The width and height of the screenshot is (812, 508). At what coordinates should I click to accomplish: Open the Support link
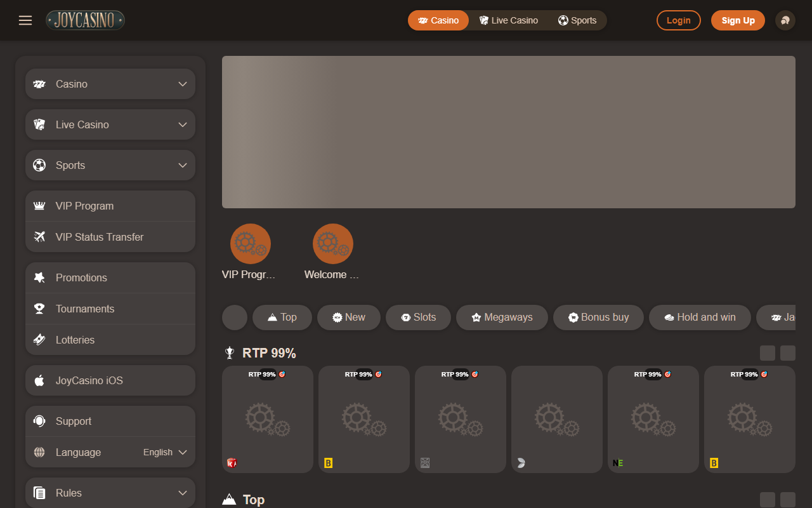pos(110,421)
